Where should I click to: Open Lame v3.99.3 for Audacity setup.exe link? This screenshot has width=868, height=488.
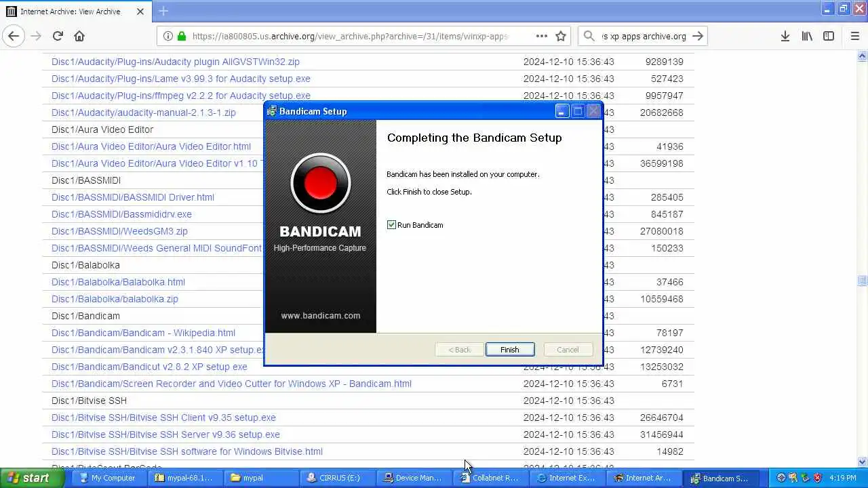(181, 79)
